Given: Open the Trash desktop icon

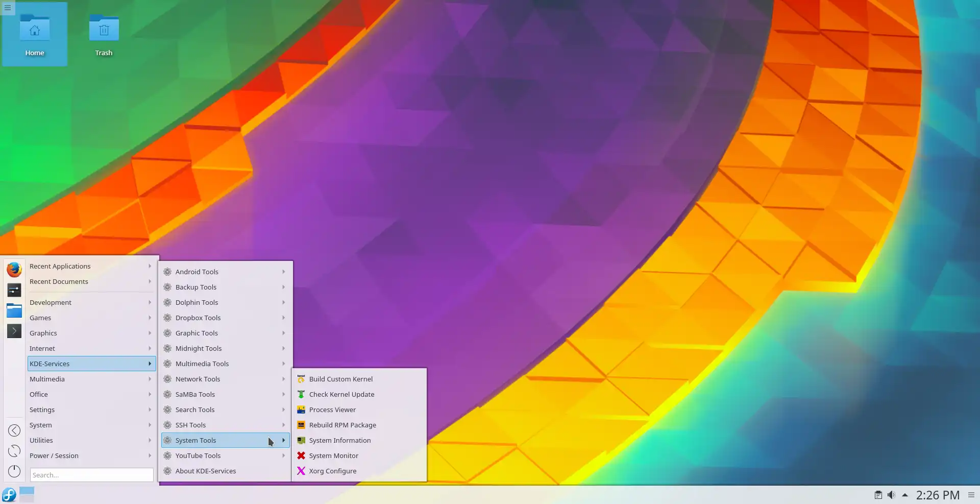Looking at the screenshot, I should (x=104, y=34).
